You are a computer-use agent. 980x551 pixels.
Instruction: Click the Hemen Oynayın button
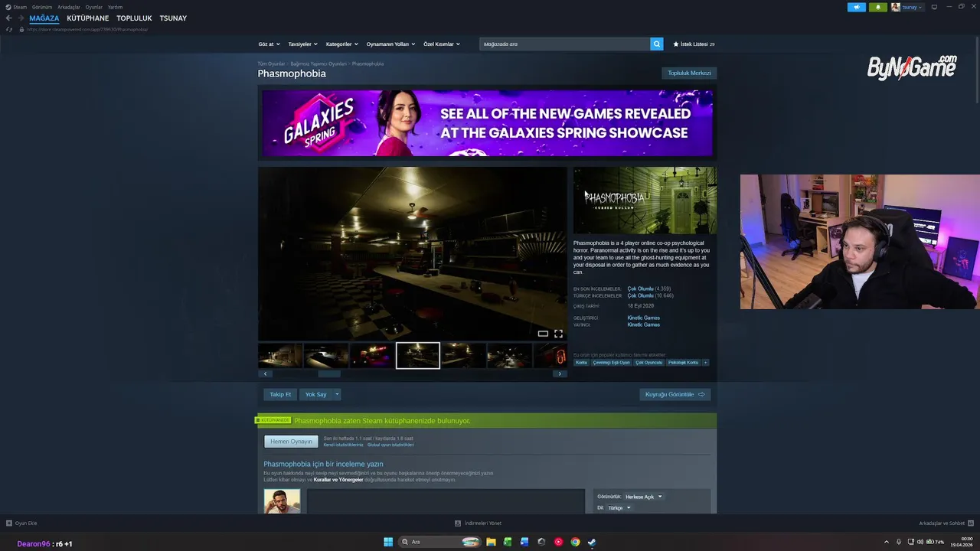pos(291,442)
